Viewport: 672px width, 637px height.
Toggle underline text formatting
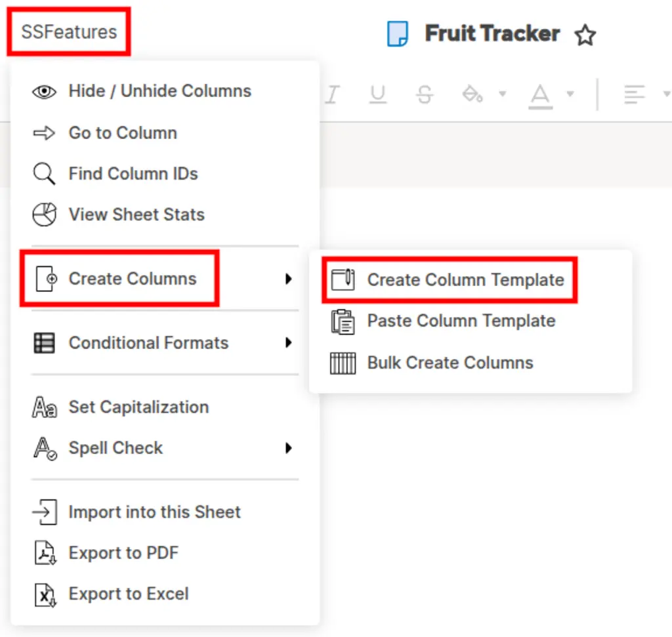point(377,94)
